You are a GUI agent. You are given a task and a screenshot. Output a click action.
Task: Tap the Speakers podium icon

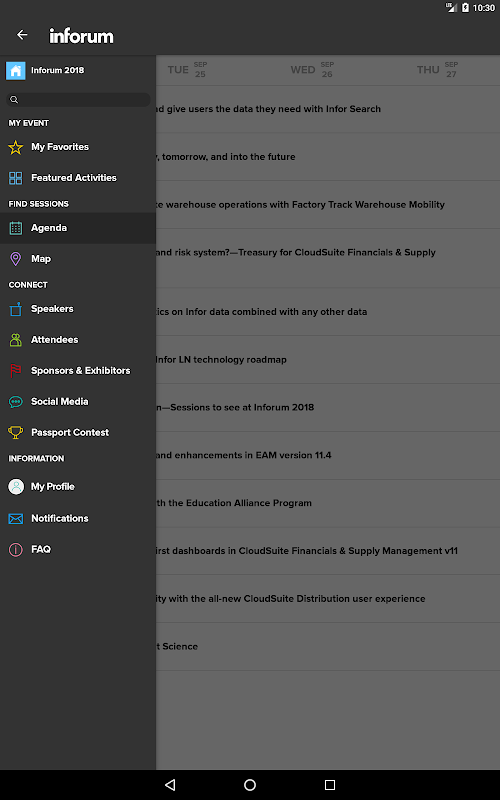pyautogui.click(x=16, y=309)
